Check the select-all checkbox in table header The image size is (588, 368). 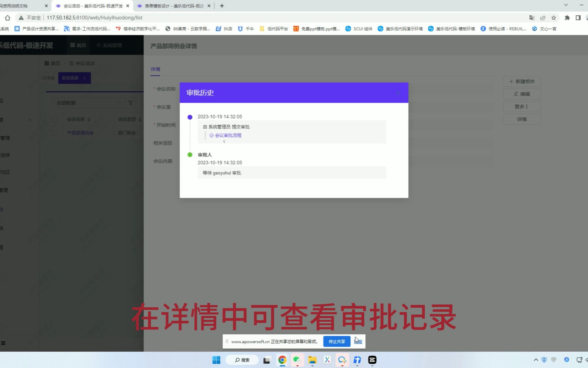tap(54, 119)
